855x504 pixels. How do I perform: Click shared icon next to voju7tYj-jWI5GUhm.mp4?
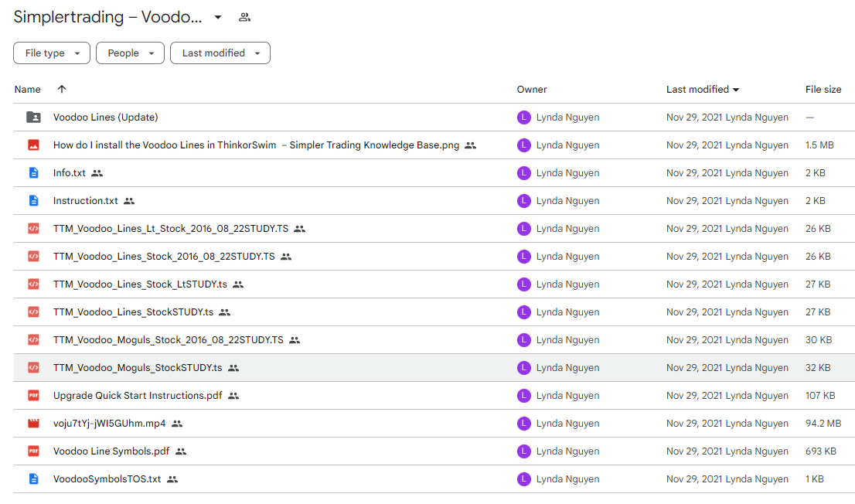[177, 424]
